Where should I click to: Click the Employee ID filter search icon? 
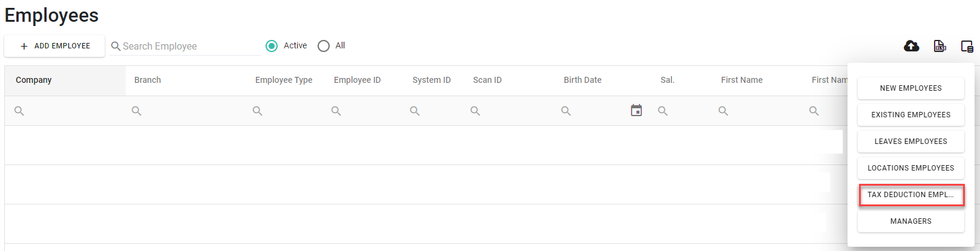click(x=336, y=111)
